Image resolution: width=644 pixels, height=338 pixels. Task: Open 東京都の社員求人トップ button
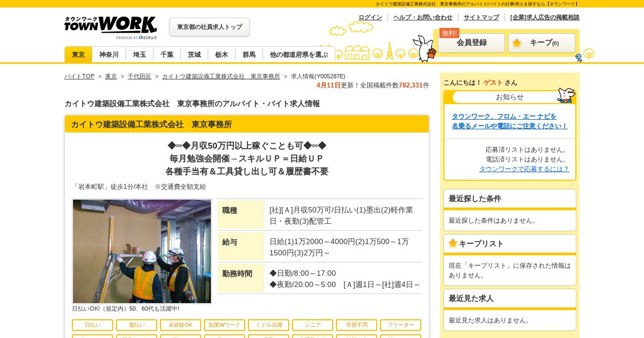pos(209,27)
